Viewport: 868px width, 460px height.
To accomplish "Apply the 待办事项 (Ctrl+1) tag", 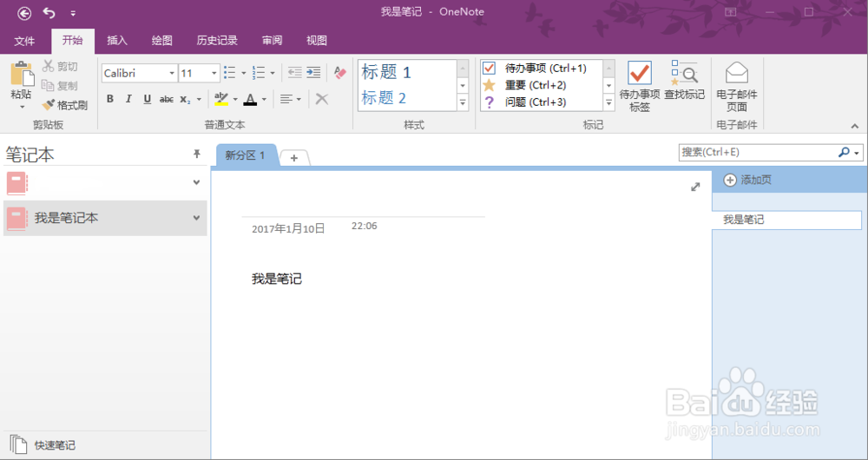I will pos(541,69).
